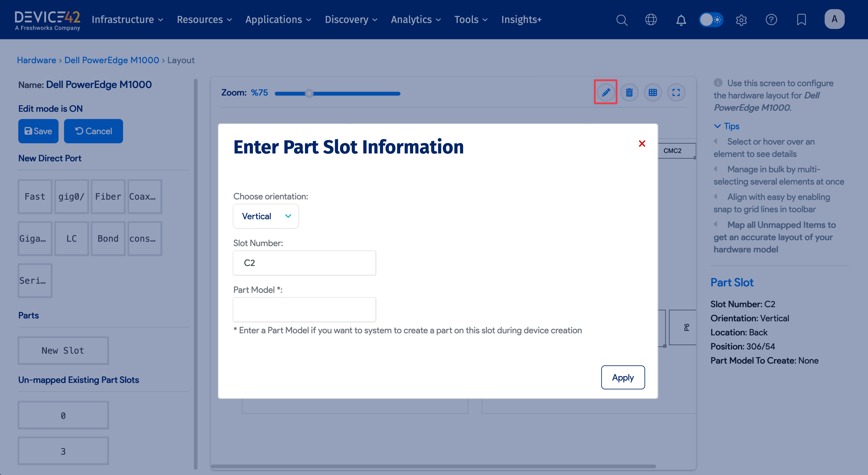Open the help question mark icon
Screen dimensions: 868x475
pos(771,20)
